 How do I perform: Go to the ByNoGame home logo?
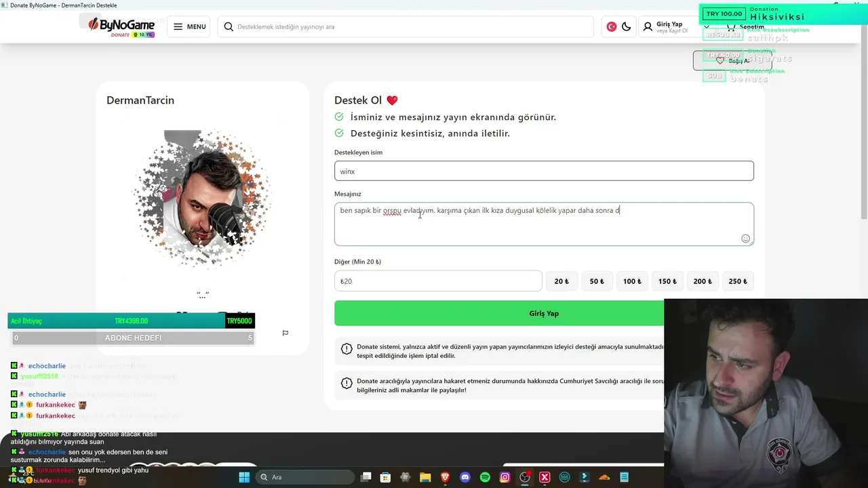point(121,26)
